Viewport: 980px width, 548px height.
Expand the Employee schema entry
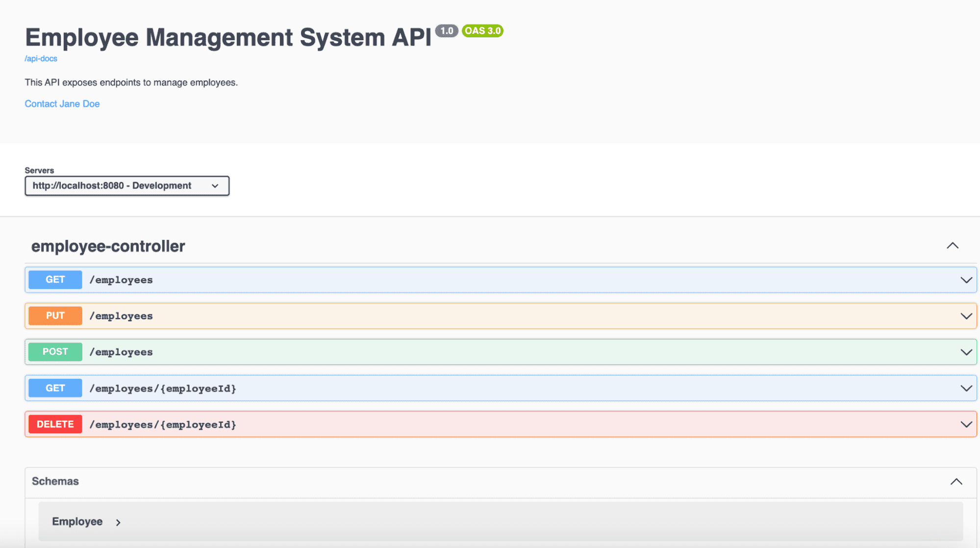(x=77, y=522)
